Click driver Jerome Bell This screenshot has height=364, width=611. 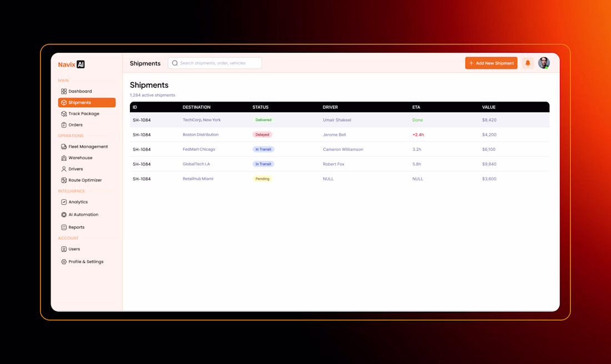coord(334,135)
